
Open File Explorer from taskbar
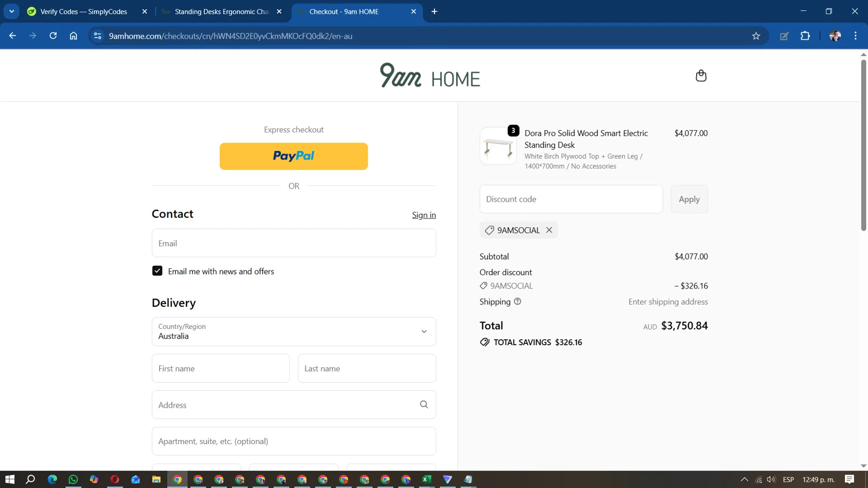pos(156,479)
